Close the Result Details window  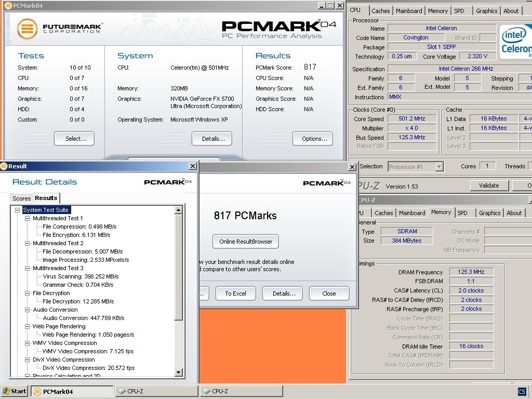[x=193, y=166]
